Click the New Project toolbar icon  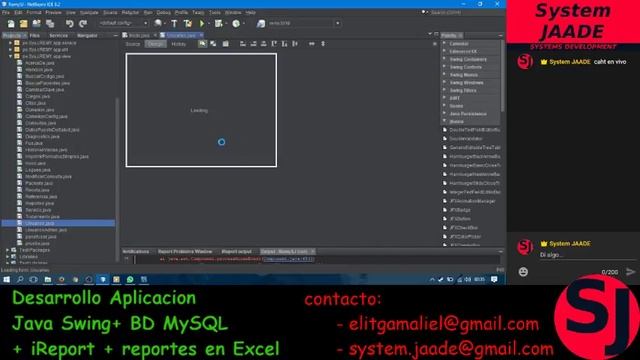point(24,24)
